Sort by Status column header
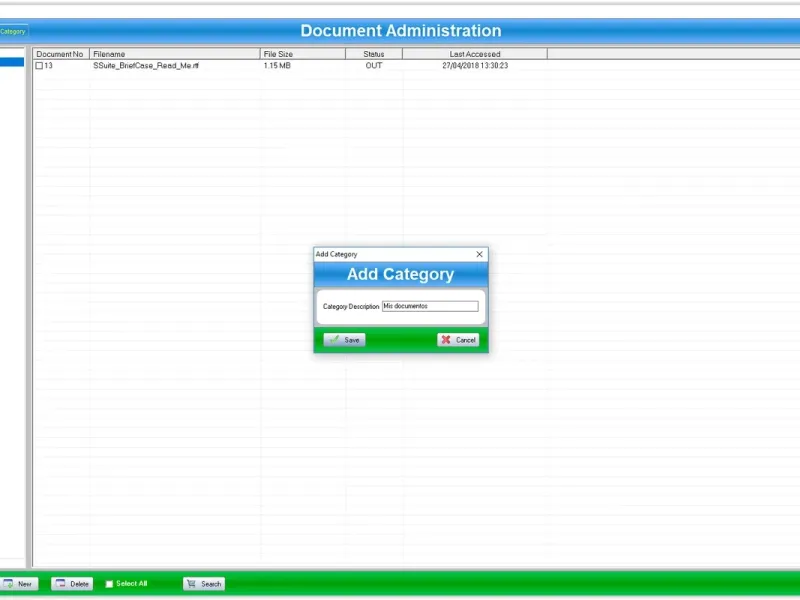Image resolution: width=800 pixels, height=600 pixels. (374, 54)
